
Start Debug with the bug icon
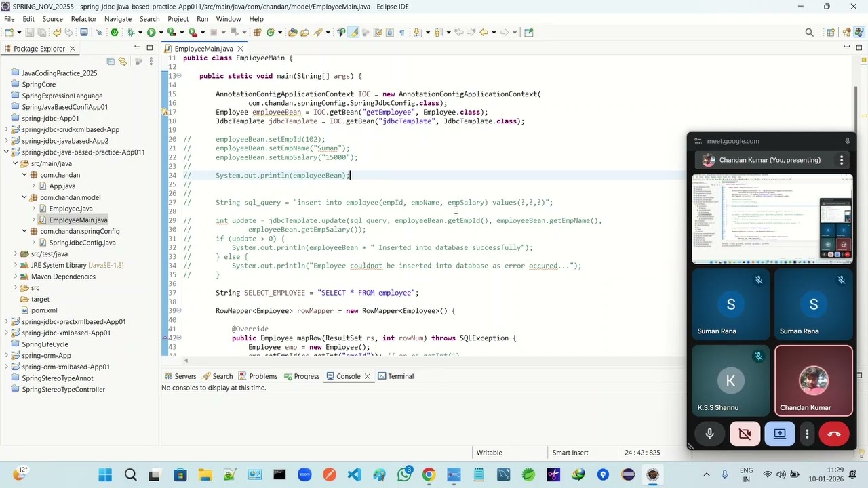point(130,32)
